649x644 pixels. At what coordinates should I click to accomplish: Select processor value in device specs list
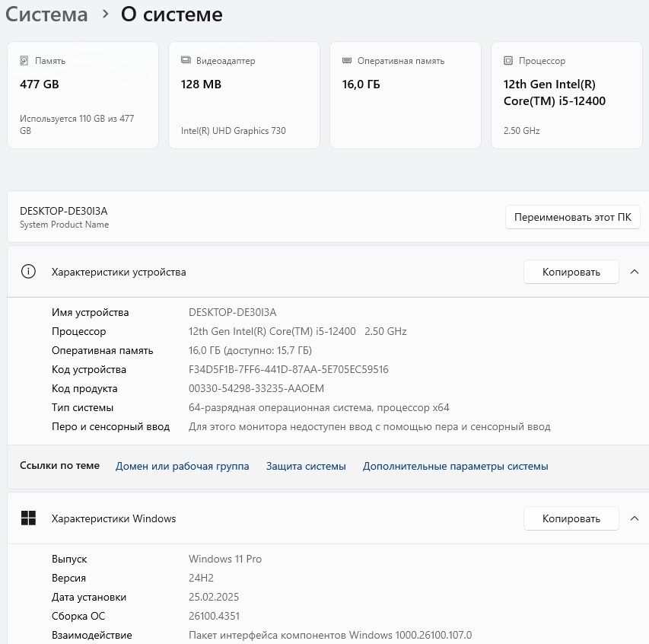pyautogui.click(x=297, y=331)
